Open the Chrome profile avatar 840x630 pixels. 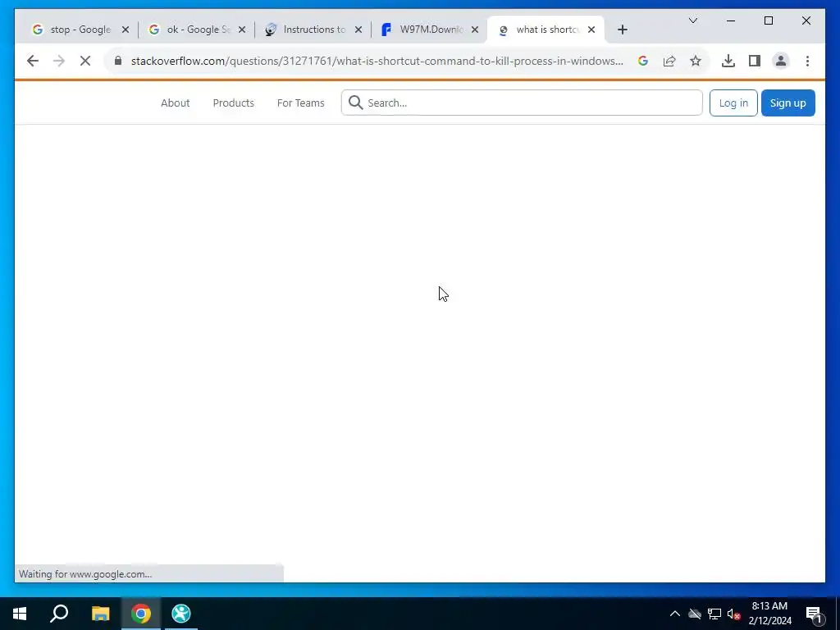point(781,61)
